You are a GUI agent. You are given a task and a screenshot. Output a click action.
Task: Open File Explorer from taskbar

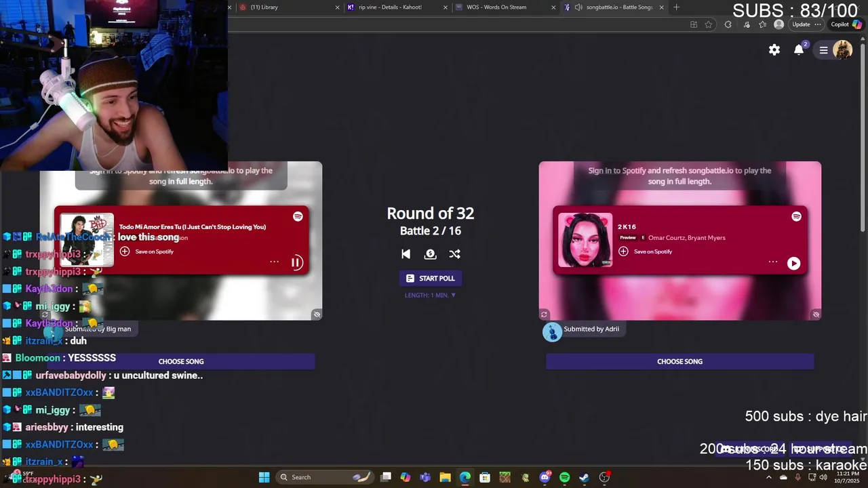(x=445, y=477)
